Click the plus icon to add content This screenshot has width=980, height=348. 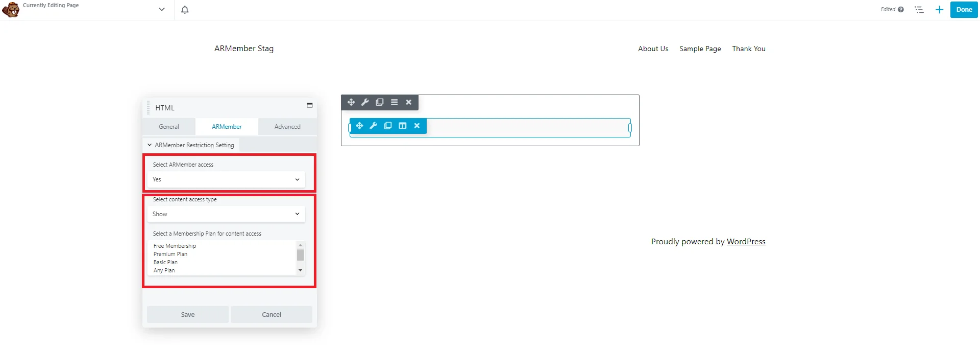tap(939, 10)
